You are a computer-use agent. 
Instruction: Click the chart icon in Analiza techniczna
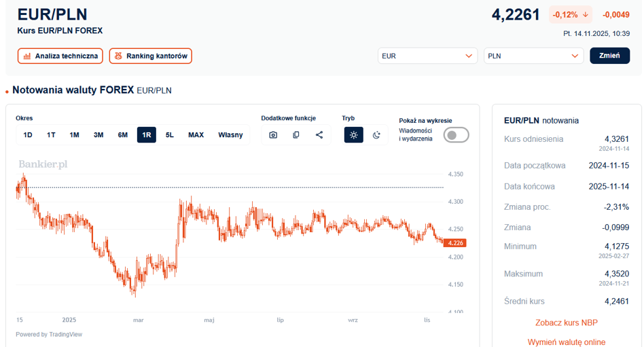pos(27,56)
